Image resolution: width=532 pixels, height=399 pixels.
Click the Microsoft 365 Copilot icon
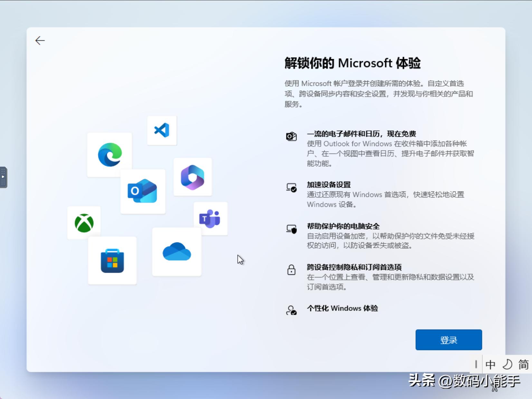(x=192, y=177)
